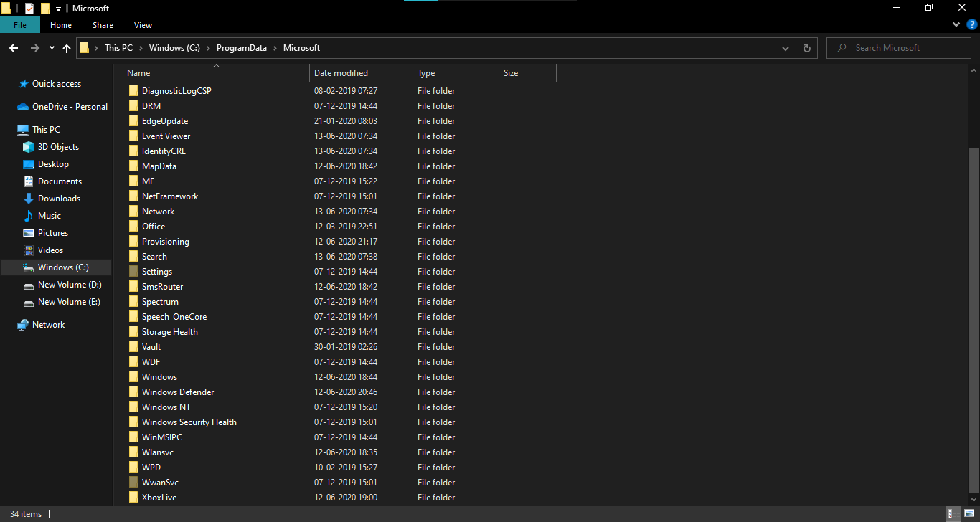Sort by the Size column header
Viewport: 980px width, 522px height.
click(x=527, y=73)
